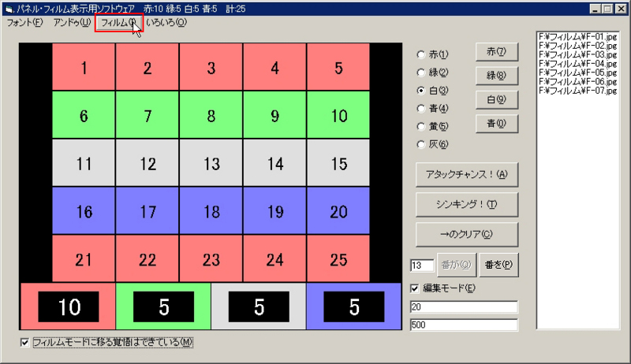Click green panel number 7
631x364 pixels.
(147, 115)
